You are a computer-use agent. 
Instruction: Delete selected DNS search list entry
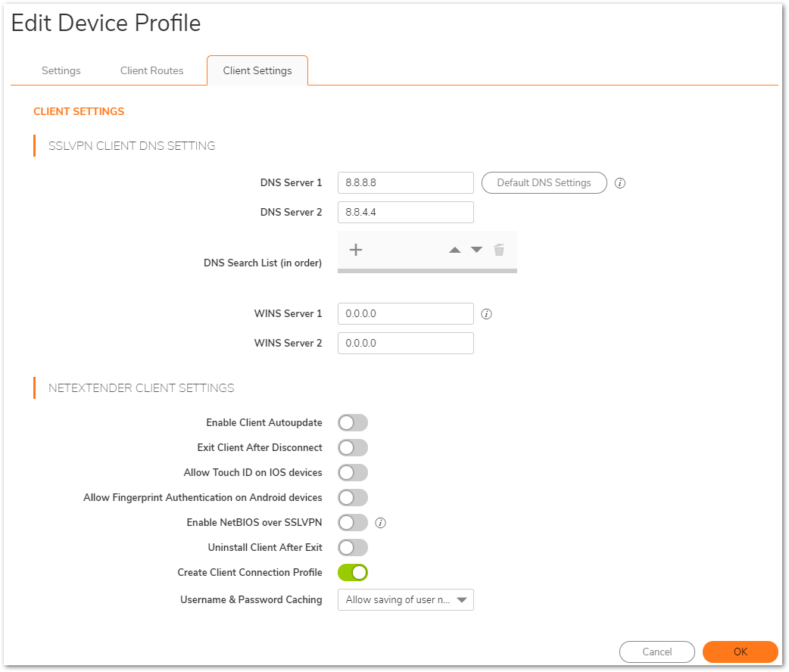499,250
